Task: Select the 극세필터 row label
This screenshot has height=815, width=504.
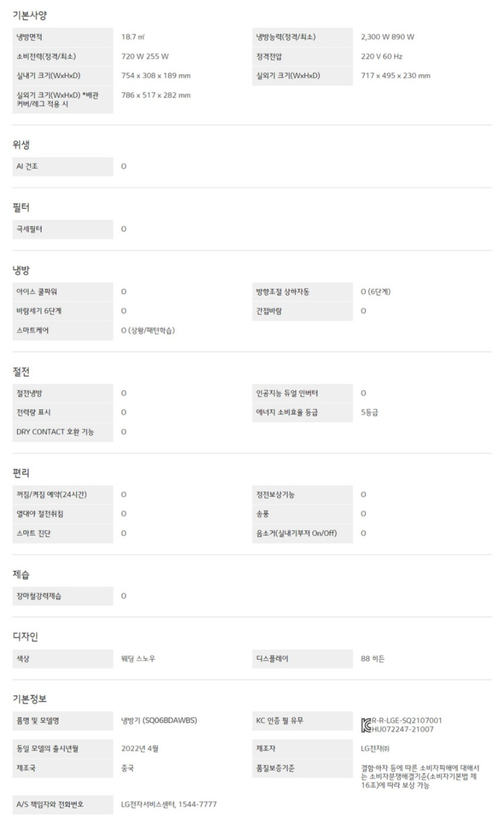Action: point(29,229)
